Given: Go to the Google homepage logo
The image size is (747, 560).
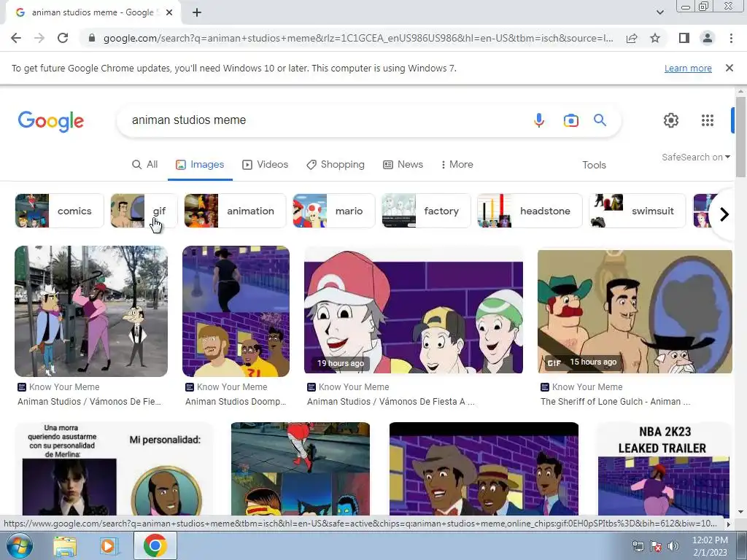Looking at the screenshot, I should [x=50, y=122].
